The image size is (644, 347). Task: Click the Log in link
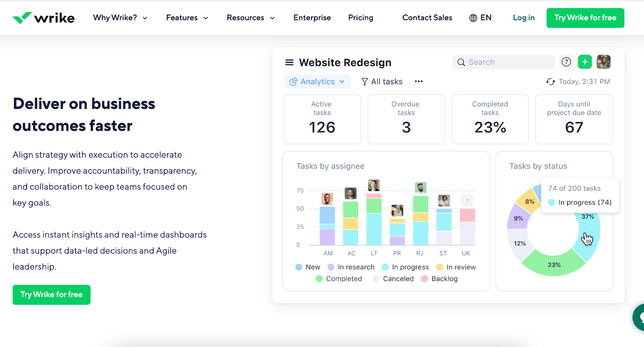tap(524, 18)
